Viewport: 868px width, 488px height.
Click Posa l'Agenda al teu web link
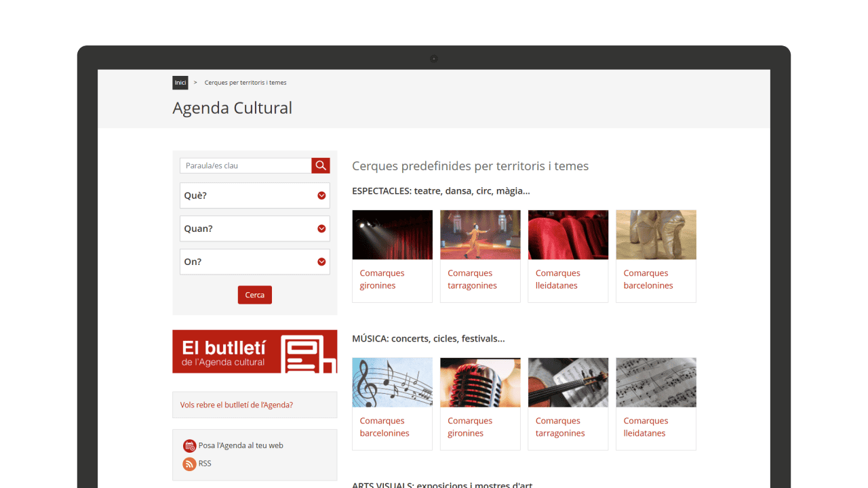pos(241,445)
